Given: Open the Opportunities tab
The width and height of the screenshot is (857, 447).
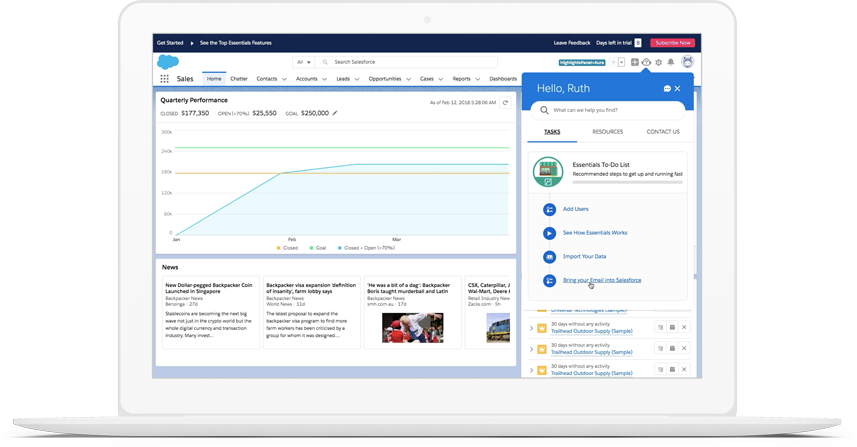Looking at the screenshot, I should [385, 79].
